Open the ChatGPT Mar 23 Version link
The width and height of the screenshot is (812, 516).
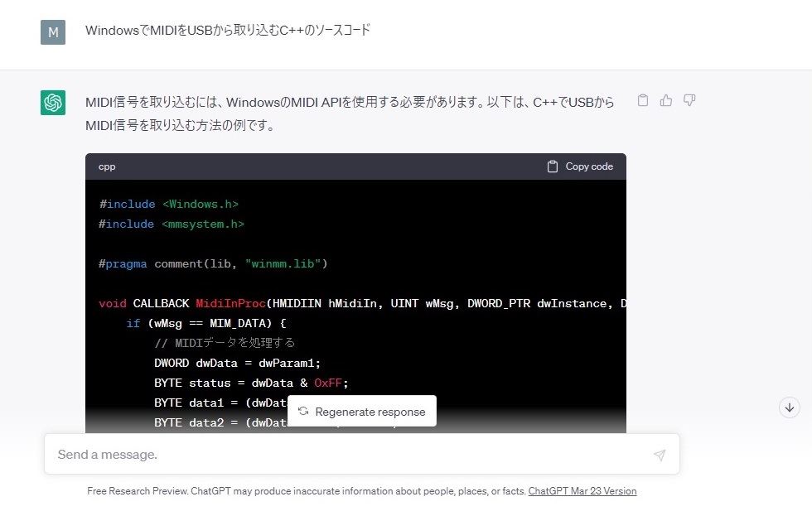click(x=582, y=491)
